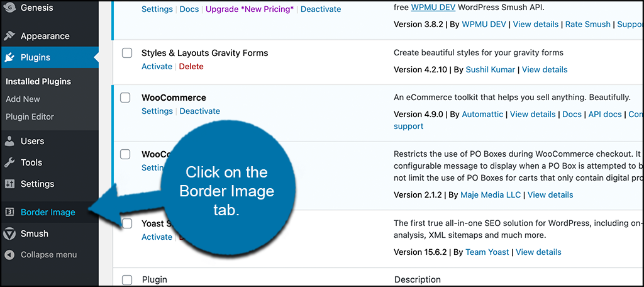Click the Tools wrench icon
644x287 pixels.
tap(9, 162)
